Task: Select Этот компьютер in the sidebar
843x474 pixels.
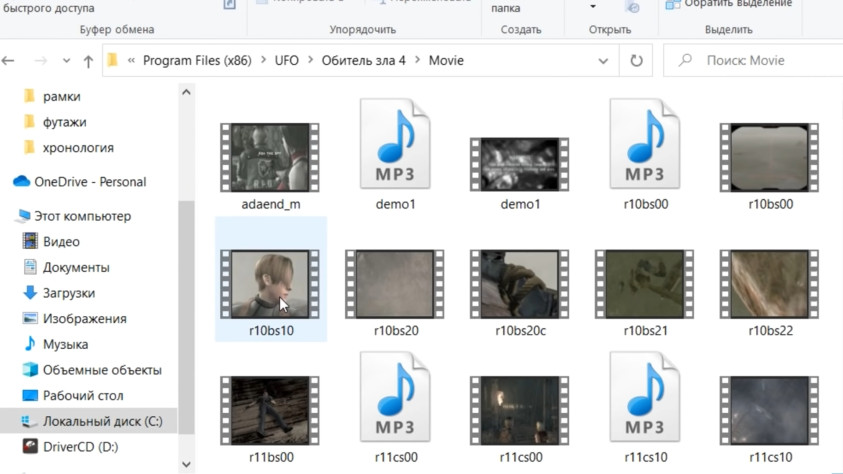Action: [x=74, y=216]
